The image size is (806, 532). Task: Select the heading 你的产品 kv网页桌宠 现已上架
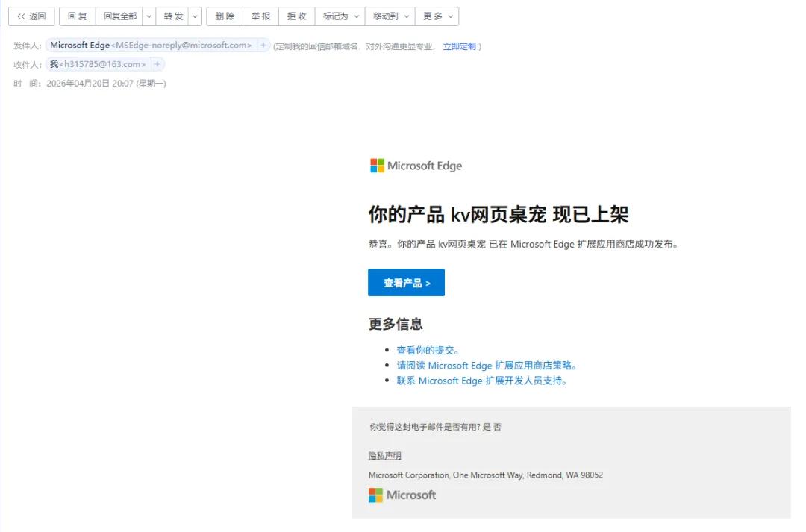pos(498,214)
